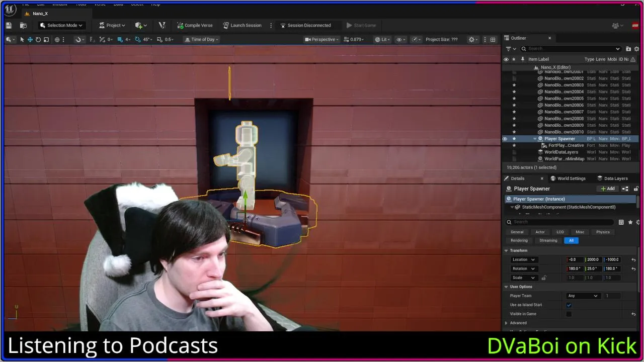644x362 pixels.
Task: Hide Player Spawner using its eye icon
Action: click(x=505, y=139)
